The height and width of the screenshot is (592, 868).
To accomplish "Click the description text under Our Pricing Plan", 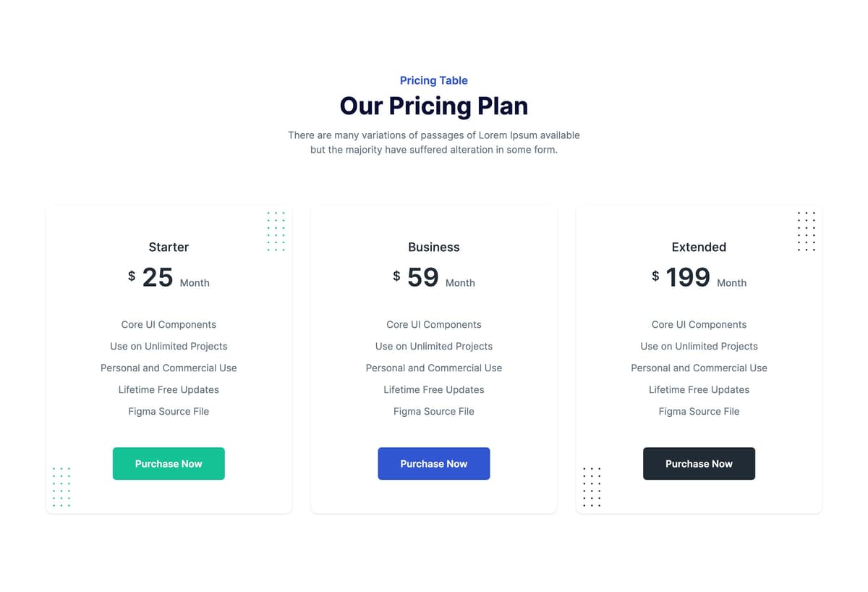I will 434,142.
